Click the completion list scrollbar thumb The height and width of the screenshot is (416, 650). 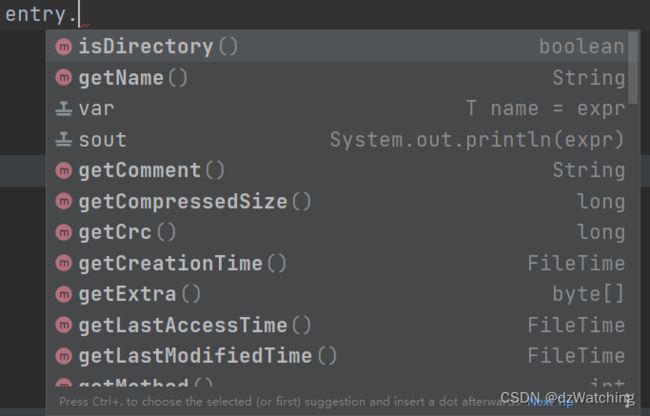point(633,67)
